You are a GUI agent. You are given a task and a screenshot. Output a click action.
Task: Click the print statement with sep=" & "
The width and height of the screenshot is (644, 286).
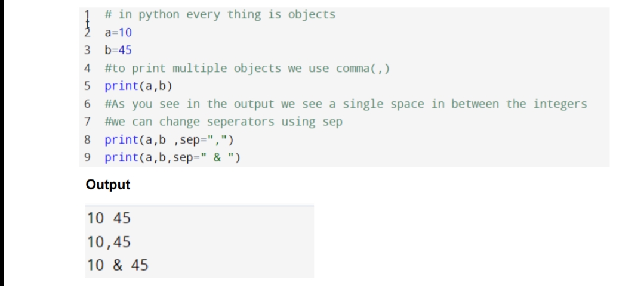(x=172, y=158)
